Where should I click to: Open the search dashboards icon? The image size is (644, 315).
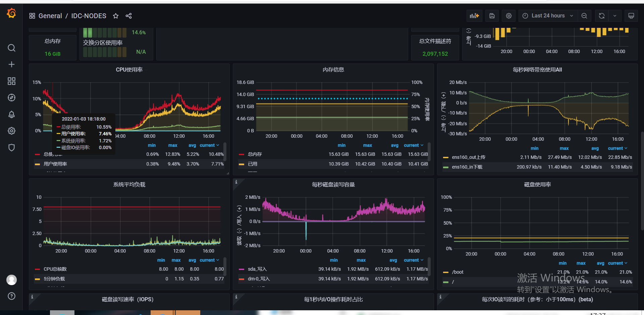pyautogui.click(x=11, y=48)
